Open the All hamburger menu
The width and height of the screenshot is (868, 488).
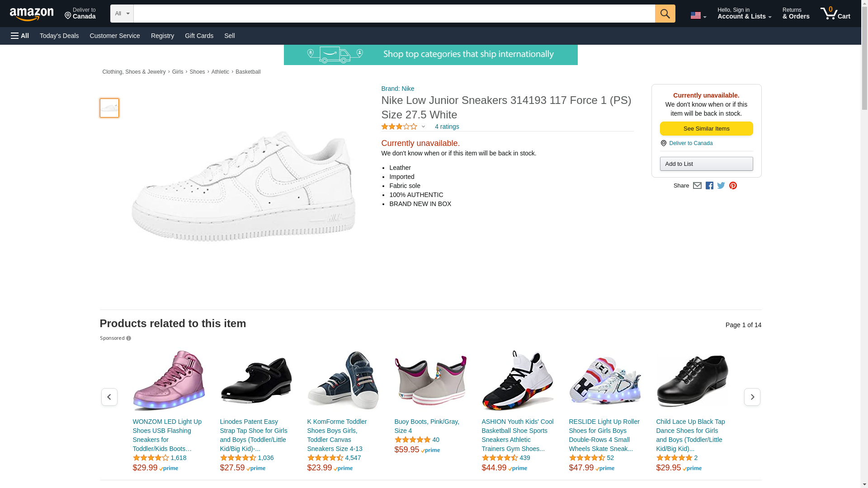click(20, 36)
